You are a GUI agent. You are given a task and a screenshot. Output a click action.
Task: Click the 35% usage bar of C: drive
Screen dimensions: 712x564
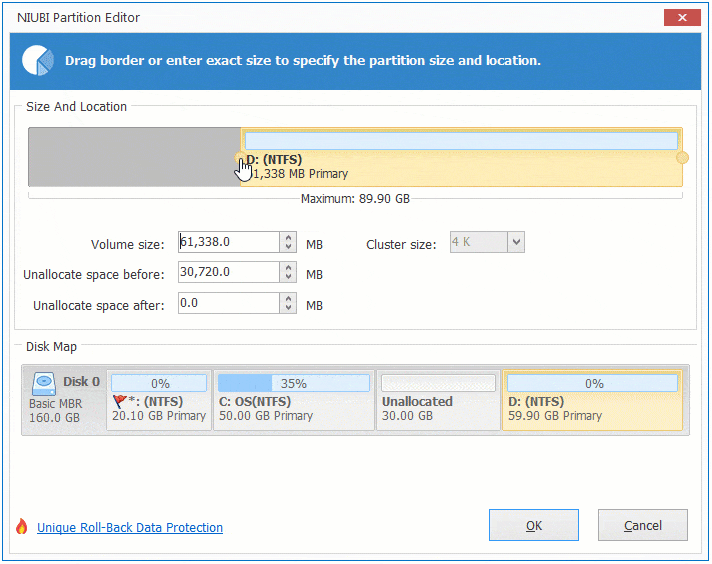click(x=294, y=383)
